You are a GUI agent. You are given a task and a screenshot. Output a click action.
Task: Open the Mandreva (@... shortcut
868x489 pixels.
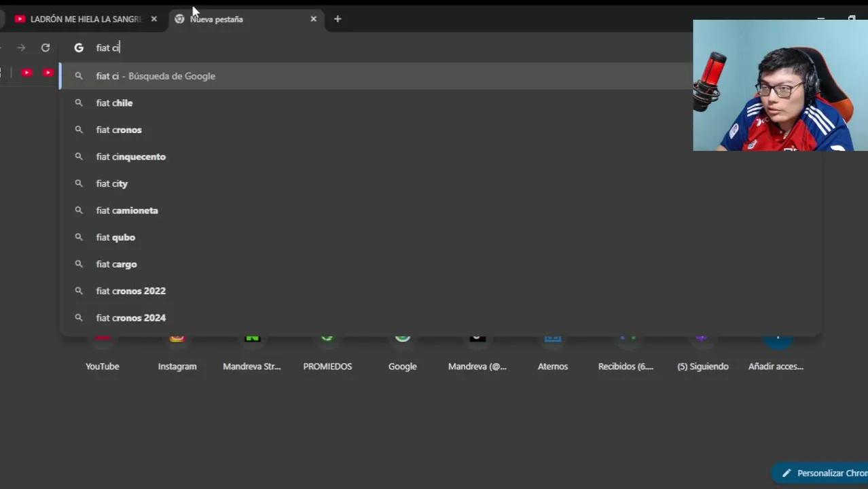pyautogui.click(x=477, y=353)
